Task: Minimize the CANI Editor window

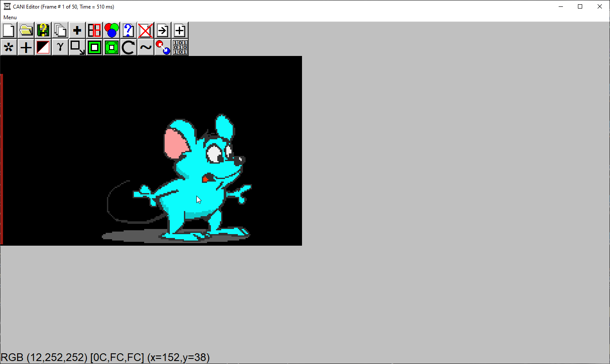Action: tap(561, 6)
